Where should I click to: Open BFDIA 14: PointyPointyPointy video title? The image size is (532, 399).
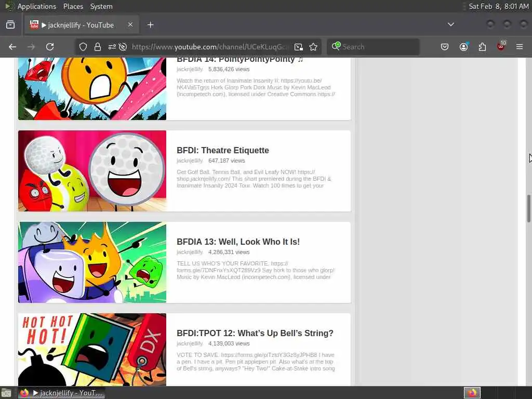(240, 60)
